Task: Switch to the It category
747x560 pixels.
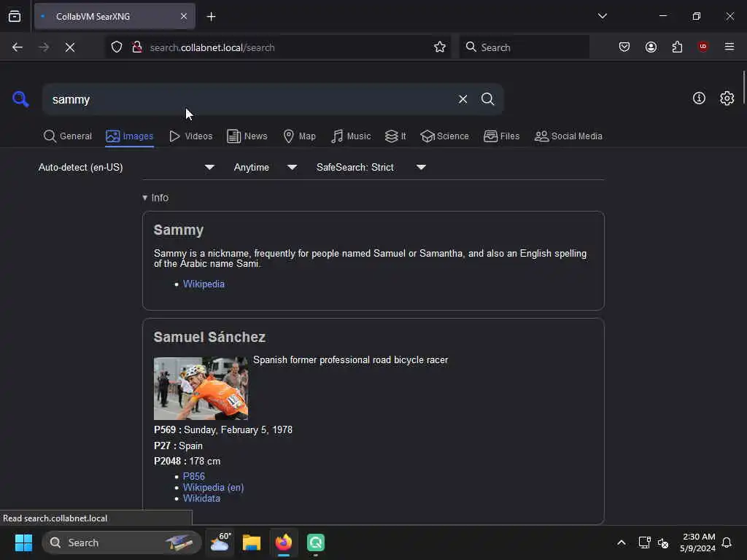Action: click(395, 136)
